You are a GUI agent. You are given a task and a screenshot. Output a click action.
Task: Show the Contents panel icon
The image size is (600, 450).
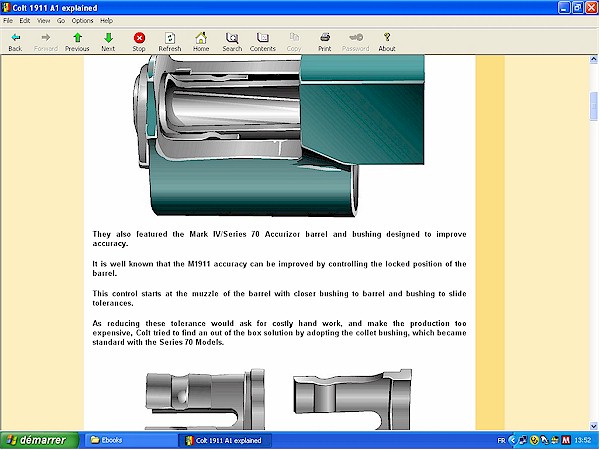pyautogui.click(x=262, y=38)
